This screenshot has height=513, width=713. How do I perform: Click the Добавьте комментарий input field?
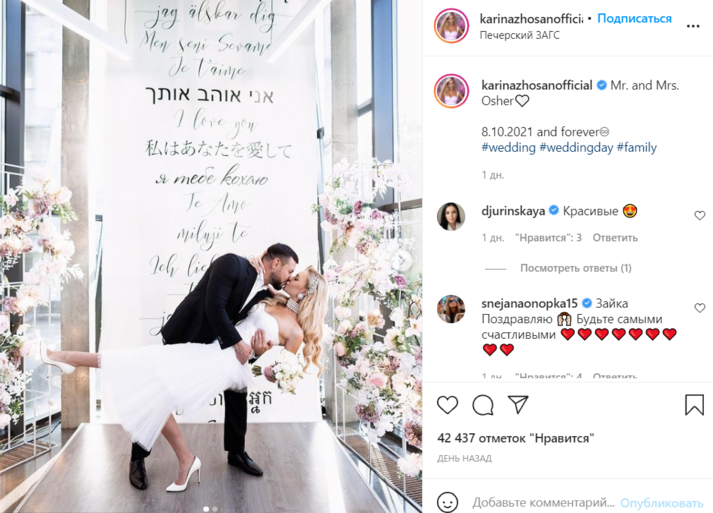(543, 503)
